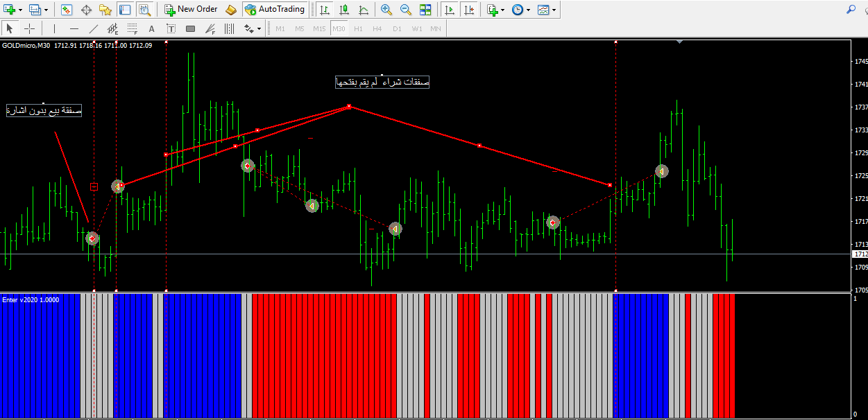Switch to the D1 timeframe
This screenshot has width=868, height=420.
(397, 28)
